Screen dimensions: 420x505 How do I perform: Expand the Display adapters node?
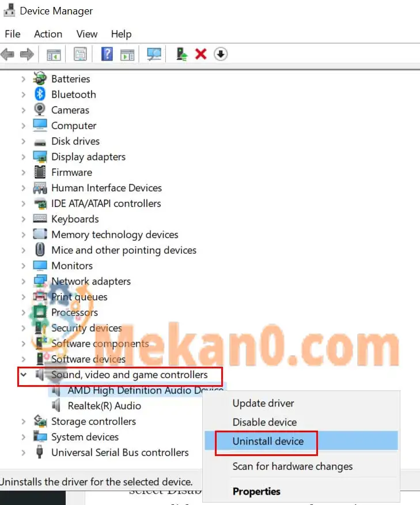(23, 157)
